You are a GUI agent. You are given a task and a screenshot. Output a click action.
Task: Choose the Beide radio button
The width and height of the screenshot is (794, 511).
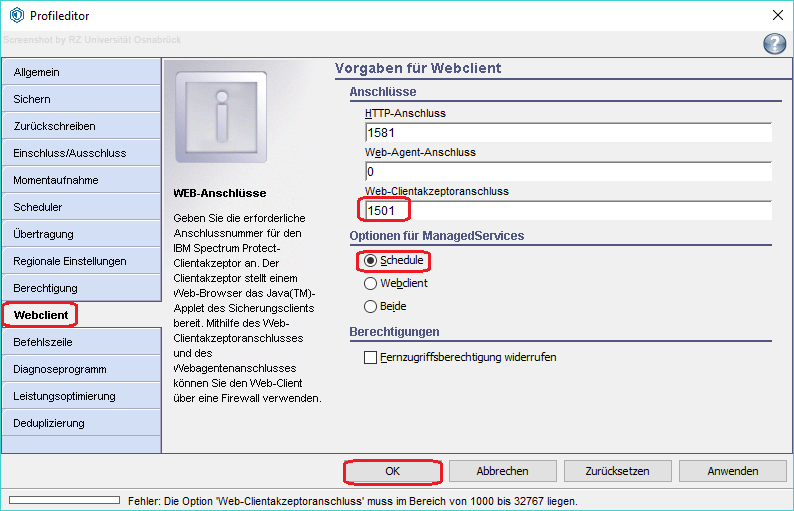coord(371,306)
